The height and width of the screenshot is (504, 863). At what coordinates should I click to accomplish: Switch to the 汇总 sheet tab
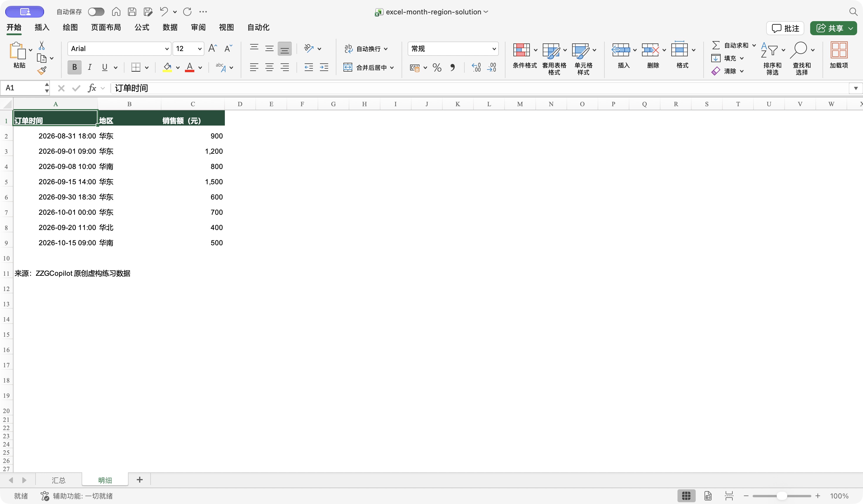tap(59, 480)
